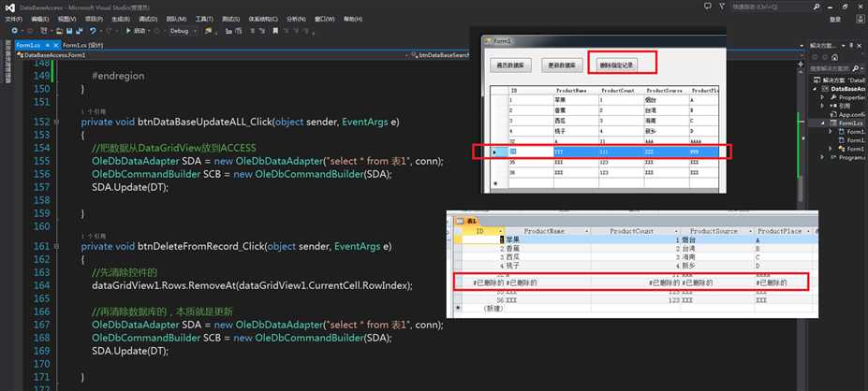This screenshot has height=391, width=868.
Task: Open the ID column dropdown in Access table
Action: point(500,231)
